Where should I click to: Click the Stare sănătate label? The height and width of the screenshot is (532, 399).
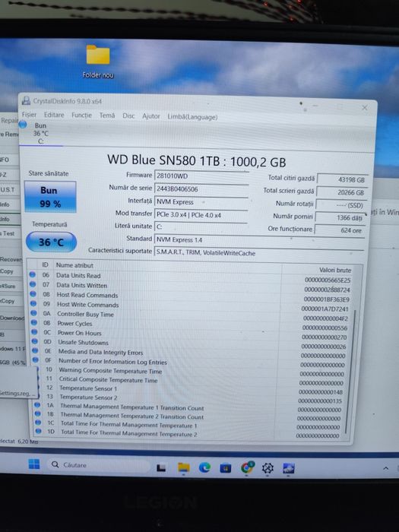pyautogui.click(x=49, y=173)
